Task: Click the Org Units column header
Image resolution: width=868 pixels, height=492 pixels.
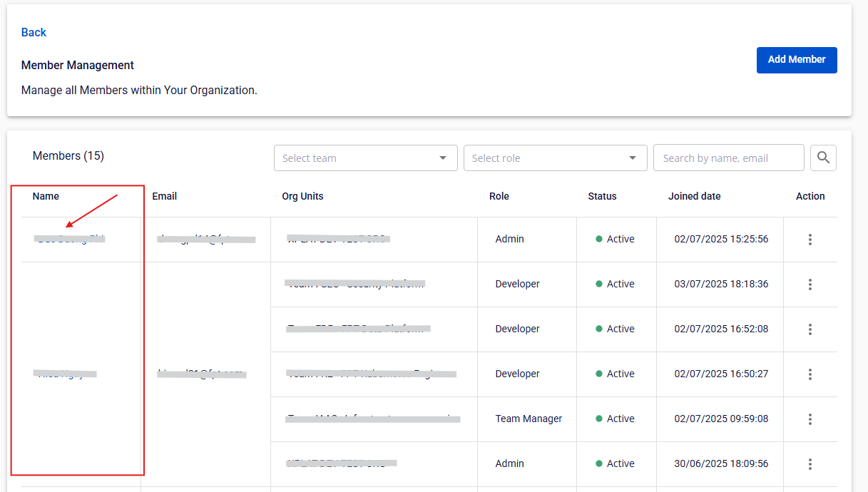Action: pyautogui.click(x=302, y=196)
